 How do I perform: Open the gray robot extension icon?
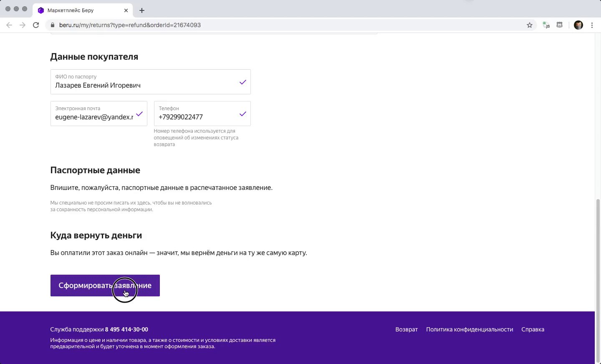560,25
